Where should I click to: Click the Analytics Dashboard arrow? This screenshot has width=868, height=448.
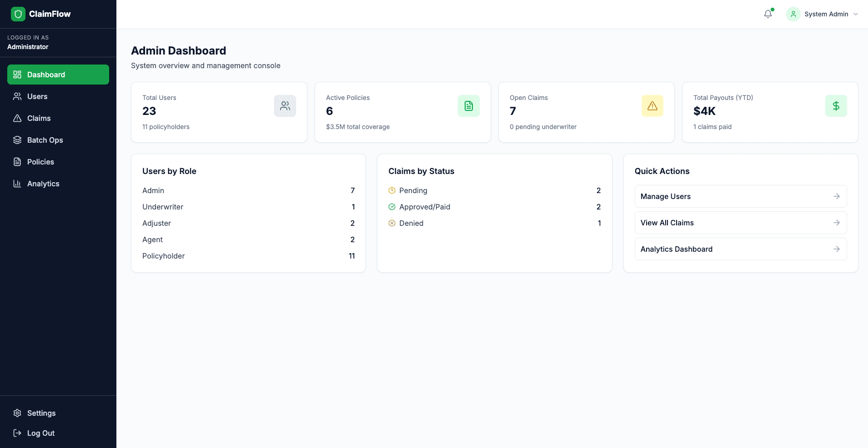(836, 249)
